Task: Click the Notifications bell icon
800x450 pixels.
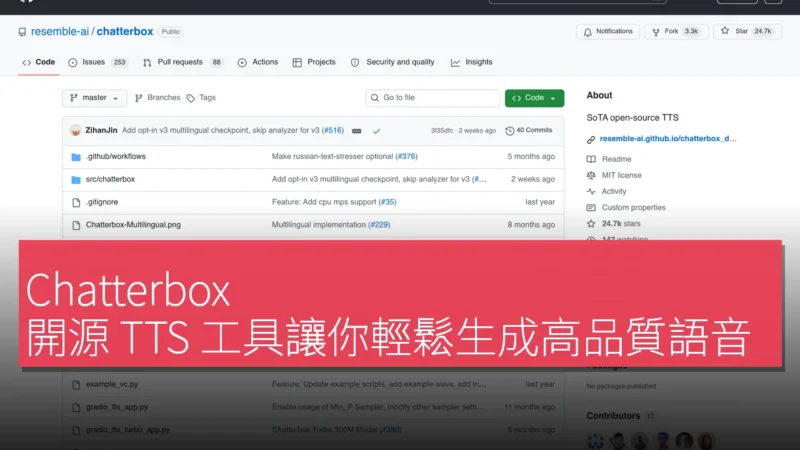Action: tap(588, 32)
